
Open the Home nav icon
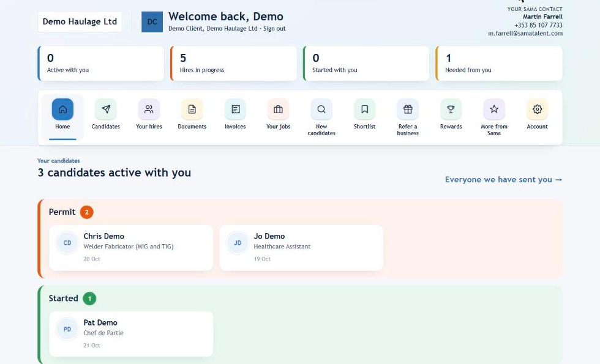coord(62,110)
